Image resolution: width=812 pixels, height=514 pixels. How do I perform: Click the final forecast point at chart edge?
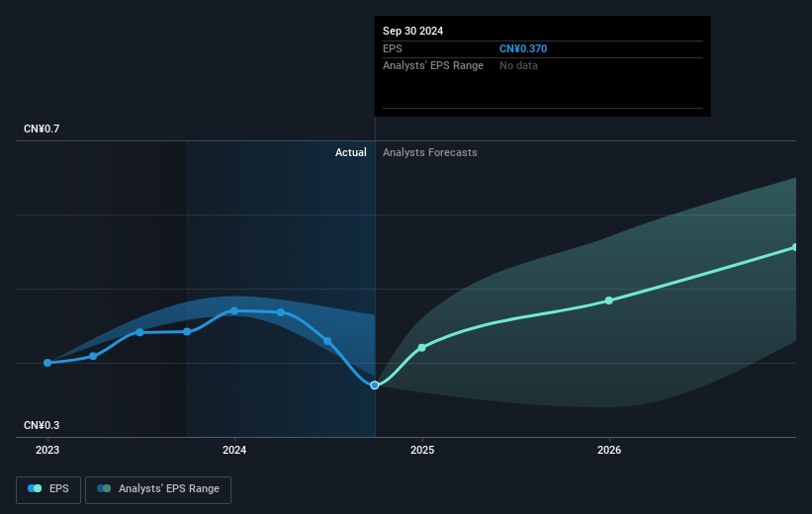[795, 247]
